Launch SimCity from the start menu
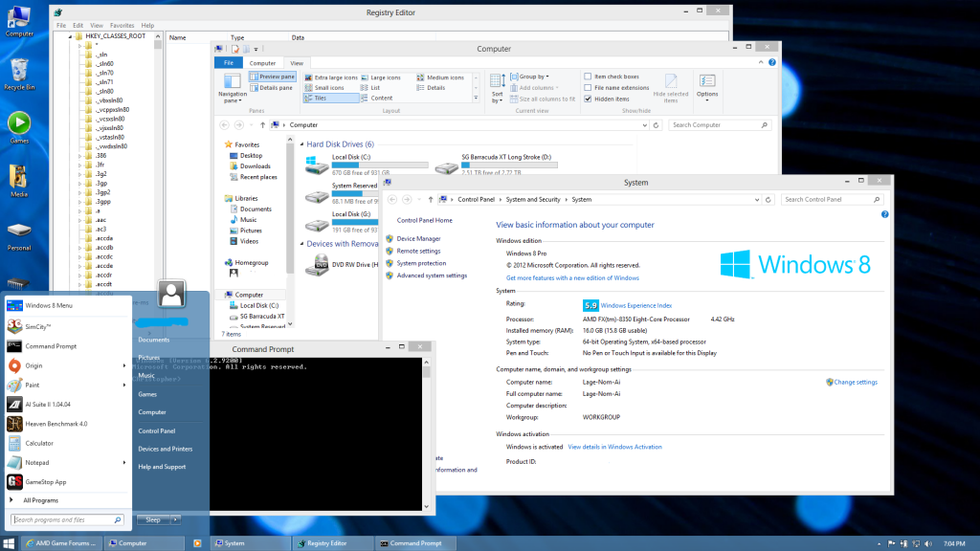980x551 pixels. coord(68,327)
